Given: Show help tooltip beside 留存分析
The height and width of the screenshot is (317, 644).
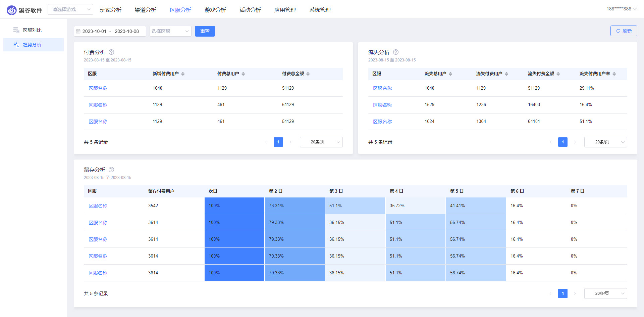Looking at the screenshot, I should point(111,170).
